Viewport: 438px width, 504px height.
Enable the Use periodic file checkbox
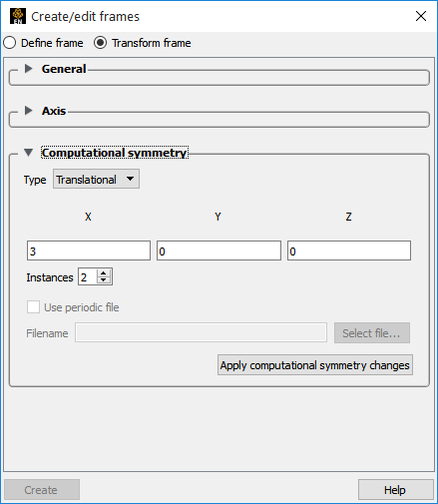click(x=33, y=307)
